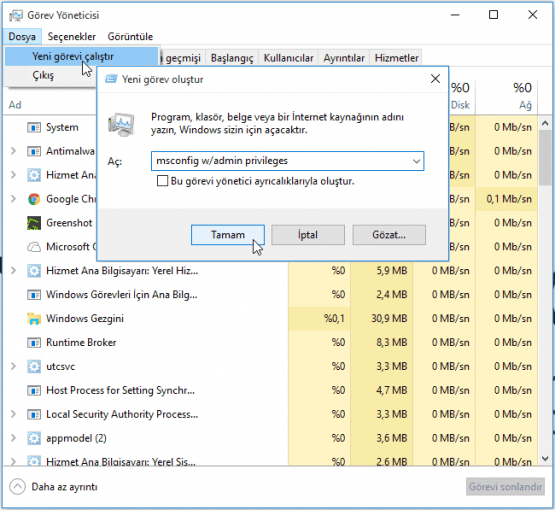Click the 0,1 Mb/sn network value
555x510 pixels.
[509, 199]
